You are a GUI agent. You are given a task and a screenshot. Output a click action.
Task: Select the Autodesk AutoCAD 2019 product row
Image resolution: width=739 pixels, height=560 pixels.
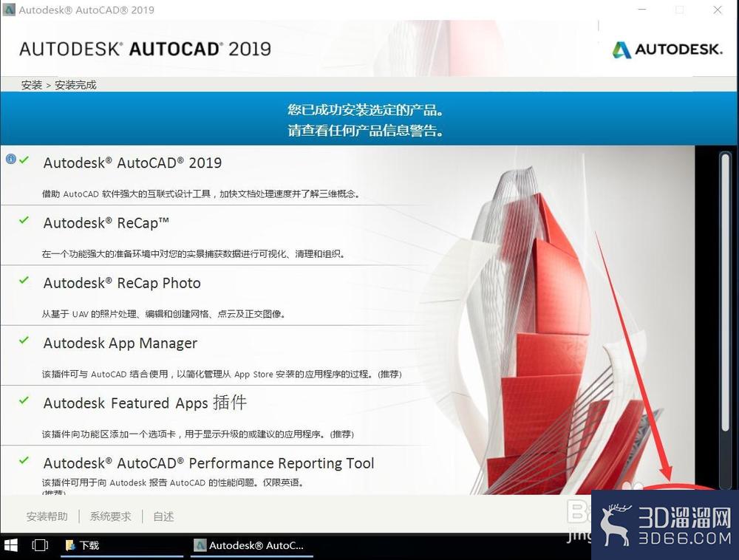[214, 175]
